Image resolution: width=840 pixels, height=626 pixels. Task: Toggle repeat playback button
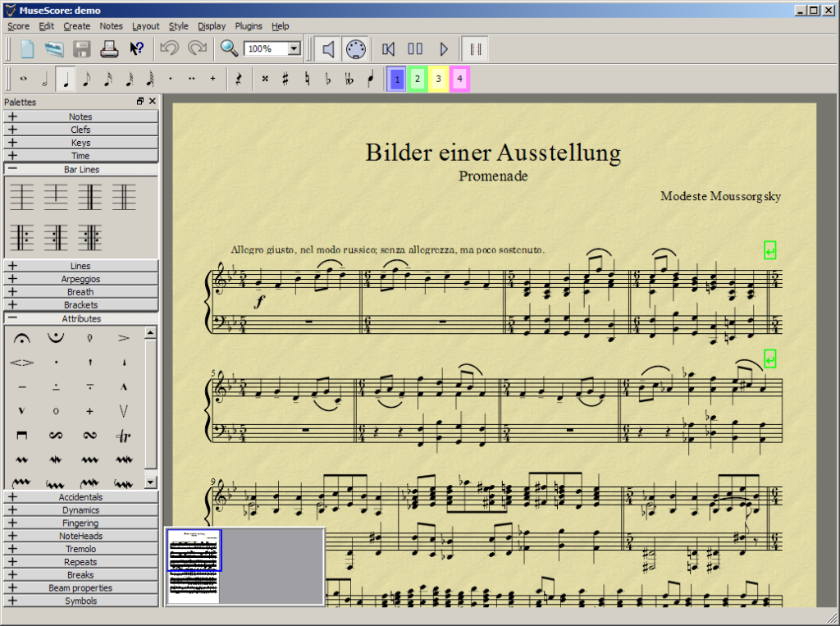[475, 49]
